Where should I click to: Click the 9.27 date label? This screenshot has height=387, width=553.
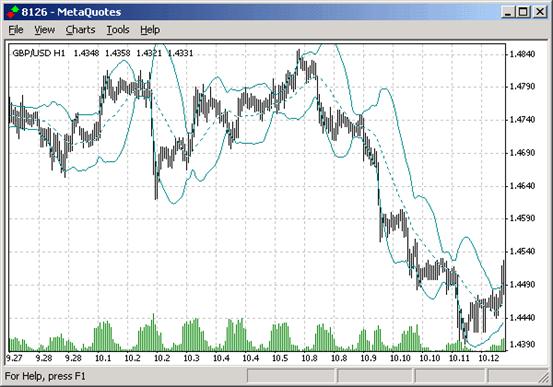coord(14,358)
